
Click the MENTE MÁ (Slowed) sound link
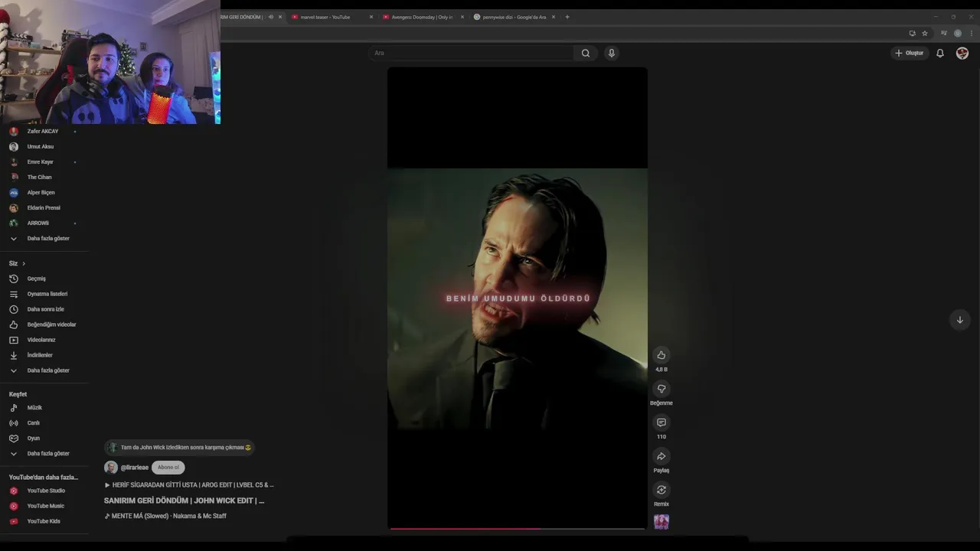click(165, 516)
